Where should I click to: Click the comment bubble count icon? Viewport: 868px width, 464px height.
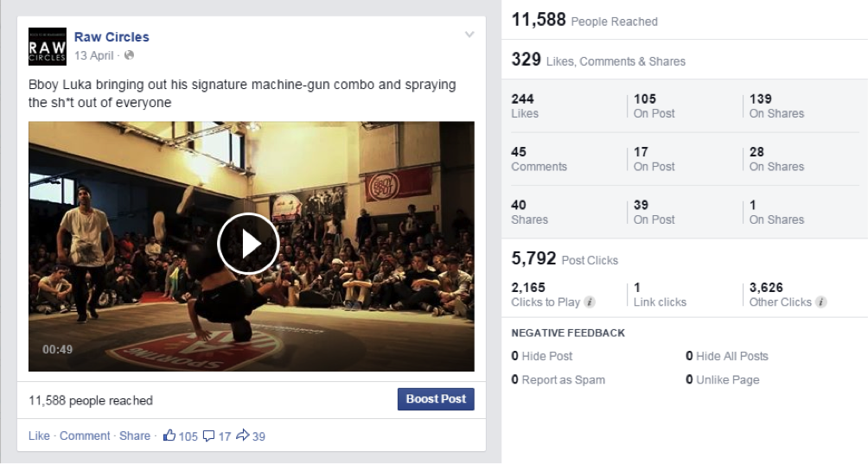(x=208, y=436)
